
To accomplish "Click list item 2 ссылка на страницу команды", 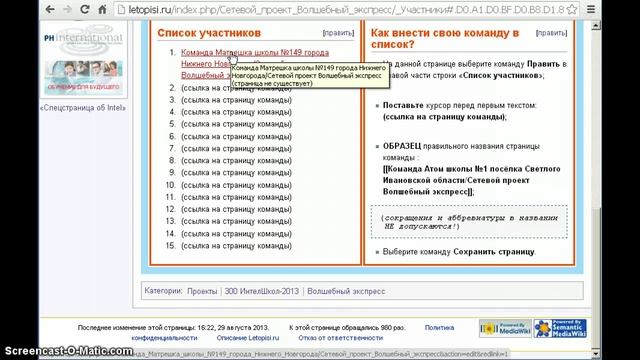I will 236,88.
